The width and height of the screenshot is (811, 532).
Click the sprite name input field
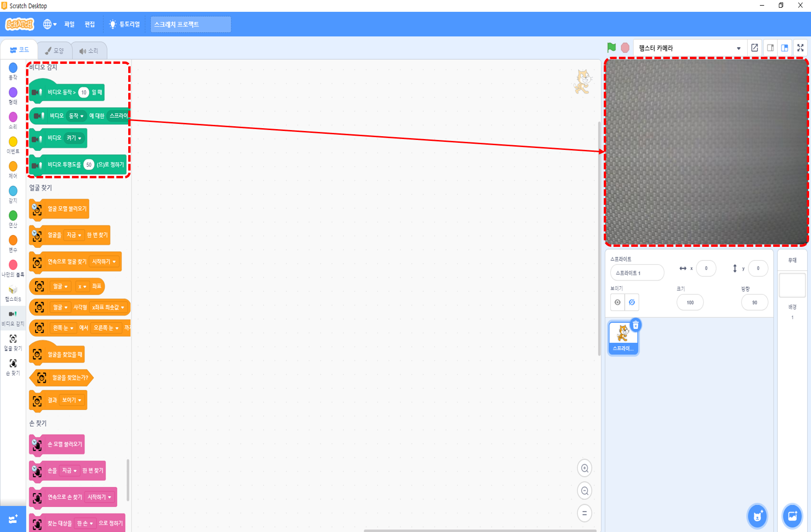637,273
